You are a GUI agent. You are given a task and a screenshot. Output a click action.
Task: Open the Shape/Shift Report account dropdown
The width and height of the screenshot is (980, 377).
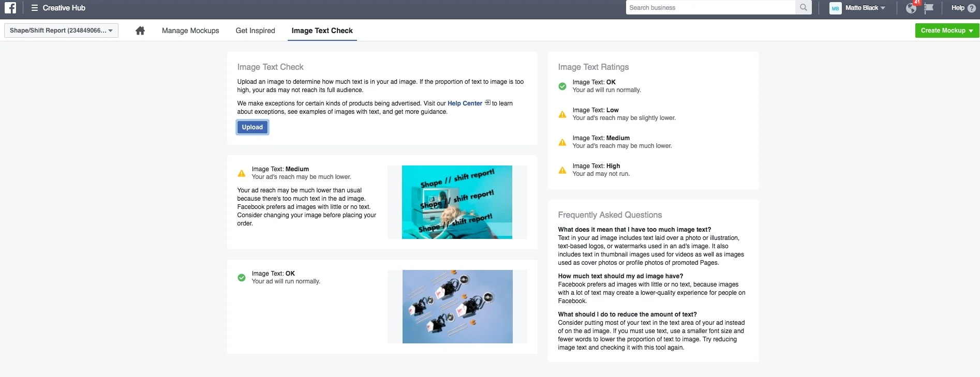pyautogui.click(x=61, y=31)
